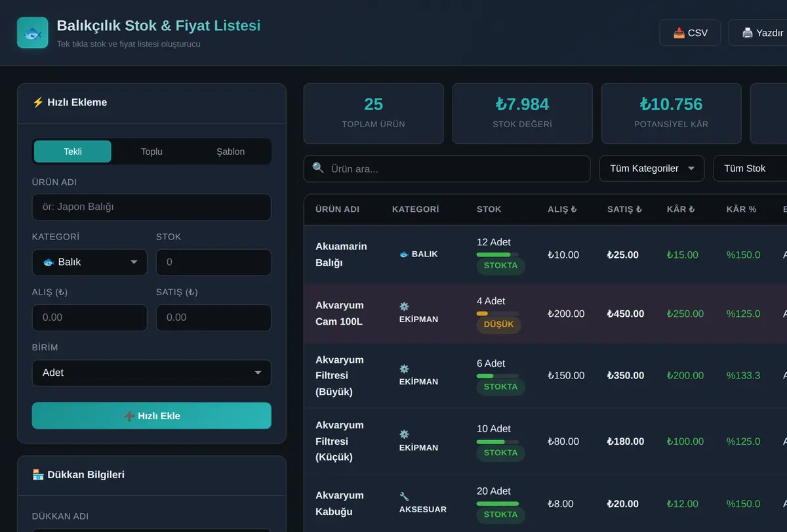Switch to the Tekli tab
The height and width of the screenshot is (532, 787).
click(73, 152)
